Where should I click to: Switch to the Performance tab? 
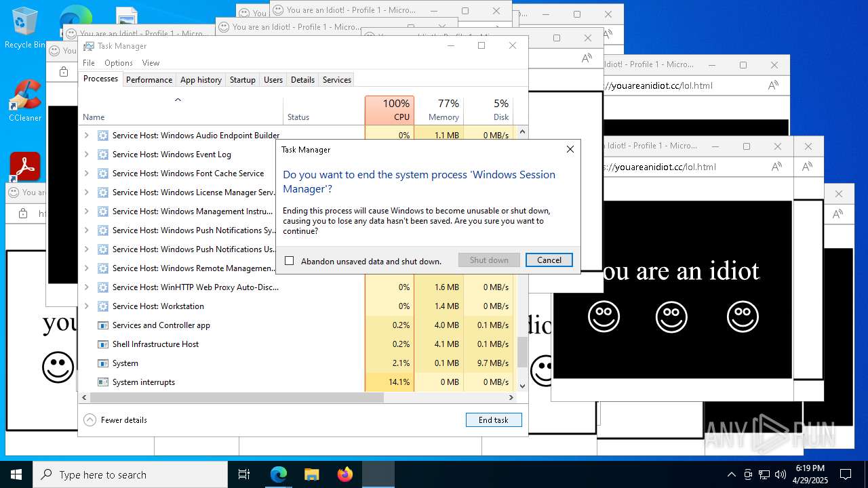pos(149,80)
